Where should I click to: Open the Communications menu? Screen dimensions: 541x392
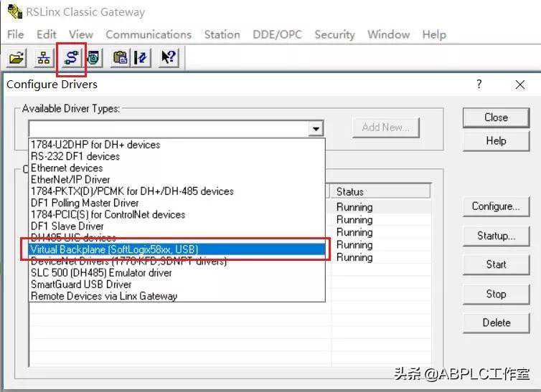(x=149, y=34)
